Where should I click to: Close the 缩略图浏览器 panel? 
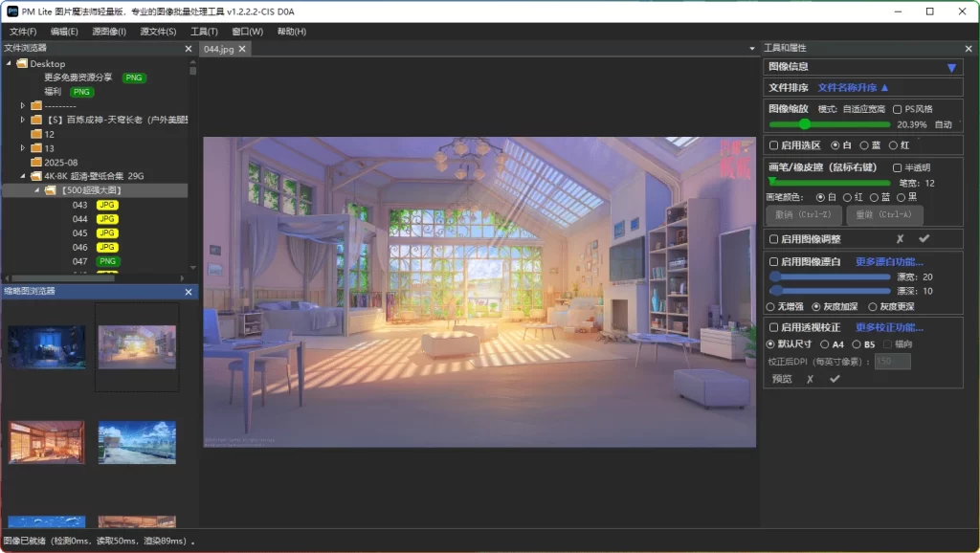click(x=189, y=292)
